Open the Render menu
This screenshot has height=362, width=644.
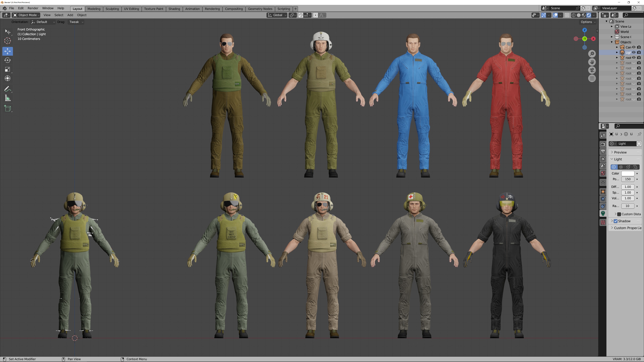coord(33,8)
